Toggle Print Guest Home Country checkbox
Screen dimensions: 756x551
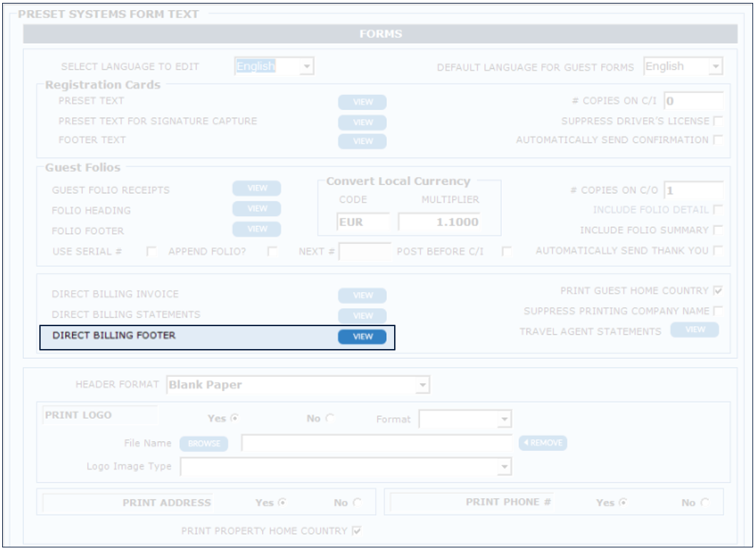pyautogui.click(x=717, y=291)
